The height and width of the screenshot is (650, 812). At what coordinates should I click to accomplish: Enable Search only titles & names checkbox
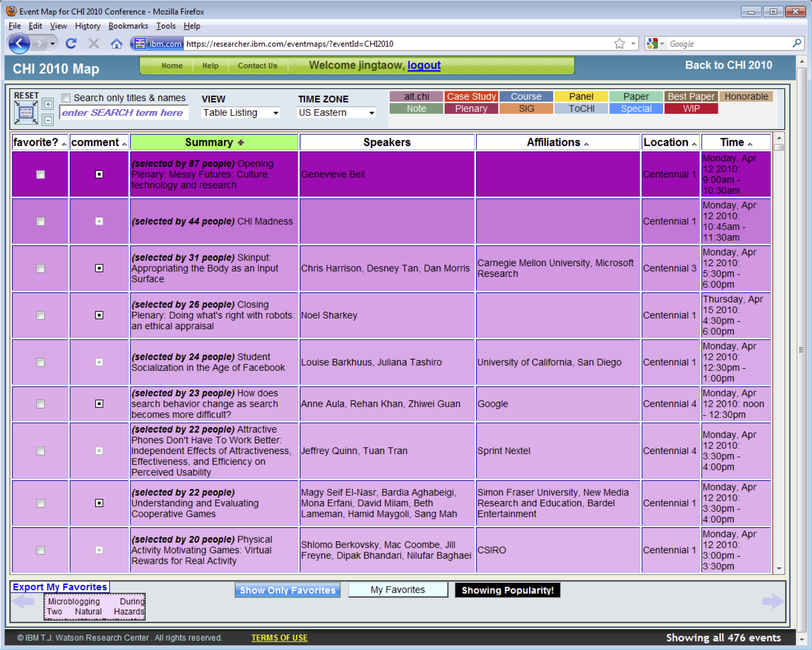pos(66,98)
